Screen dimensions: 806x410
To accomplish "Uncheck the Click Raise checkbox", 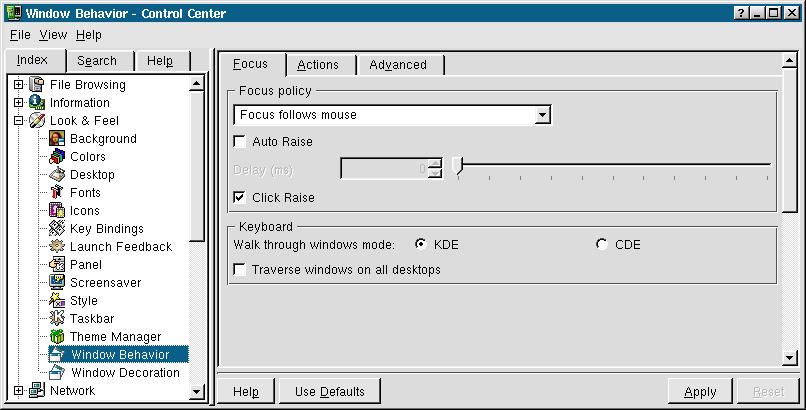I will tap(240, 197).
